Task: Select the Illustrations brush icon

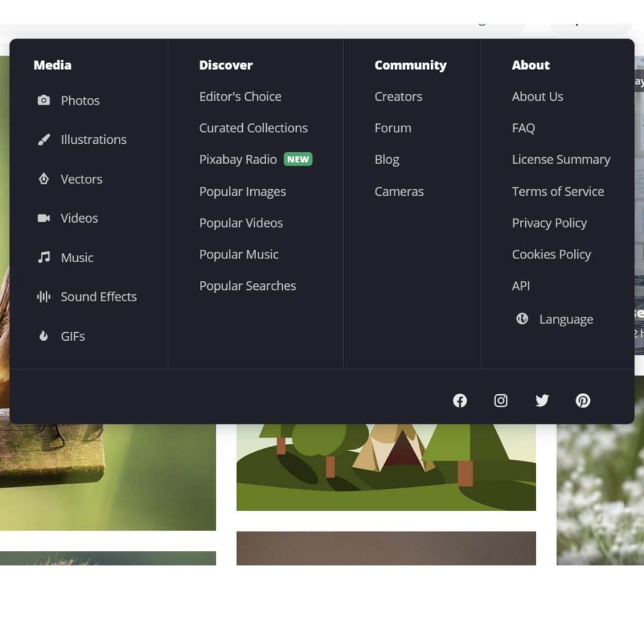Action: tap(43, 140)
